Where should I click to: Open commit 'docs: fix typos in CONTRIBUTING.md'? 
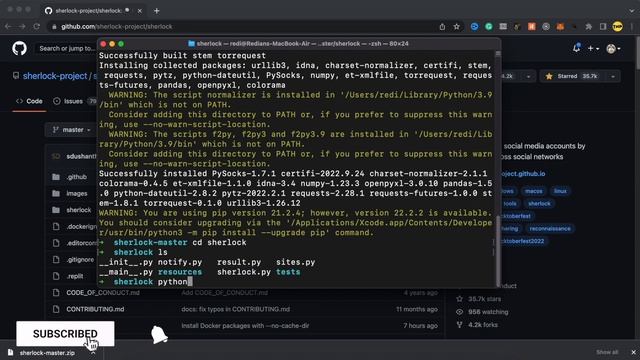point(236,309)
